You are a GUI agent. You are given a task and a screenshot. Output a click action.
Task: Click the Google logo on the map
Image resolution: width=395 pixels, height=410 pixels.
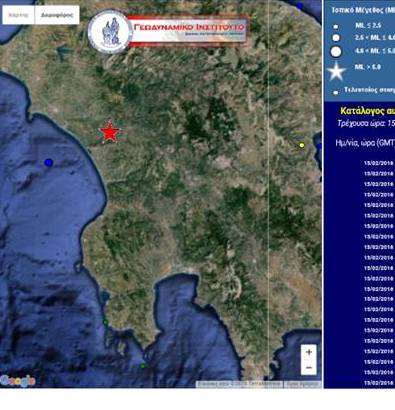pyautogui.click(x=18, y=381)
